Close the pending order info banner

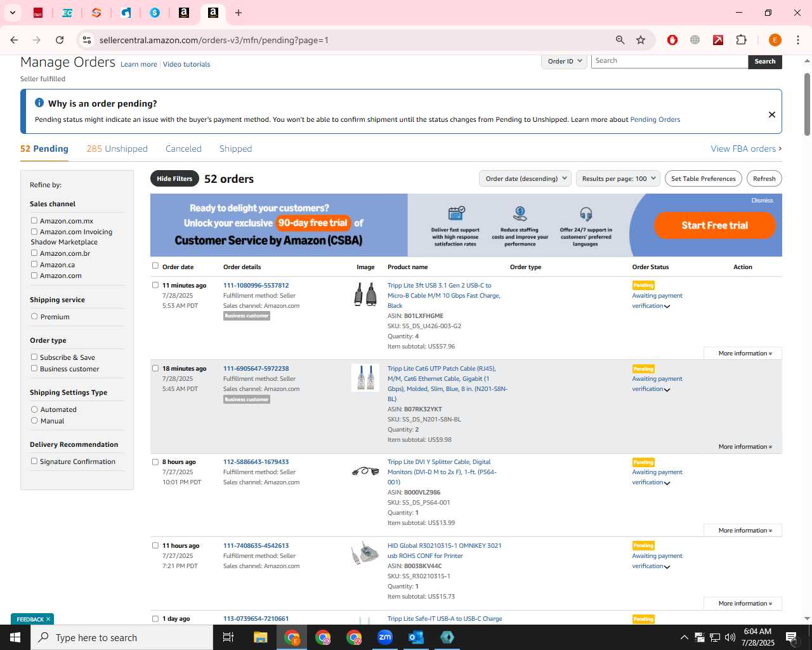pyautogui.click(x=772, y=115)
